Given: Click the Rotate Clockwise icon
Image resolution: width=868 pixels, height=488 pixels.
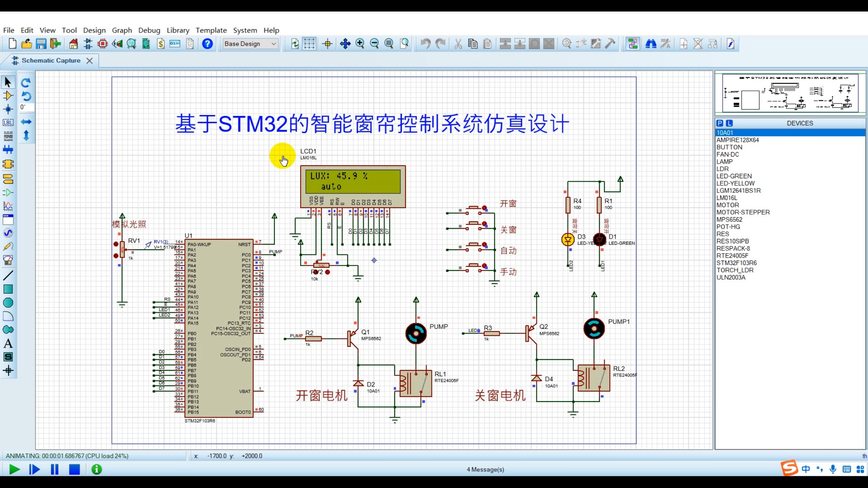Looking at the screenshot, I should pyautogui.click(x=26, y=83).
